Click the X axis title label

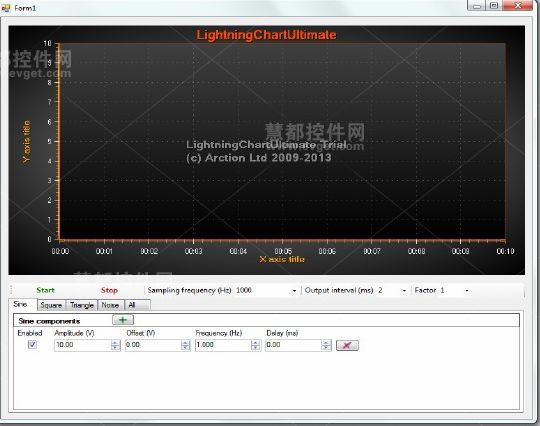tap(282, 259)
